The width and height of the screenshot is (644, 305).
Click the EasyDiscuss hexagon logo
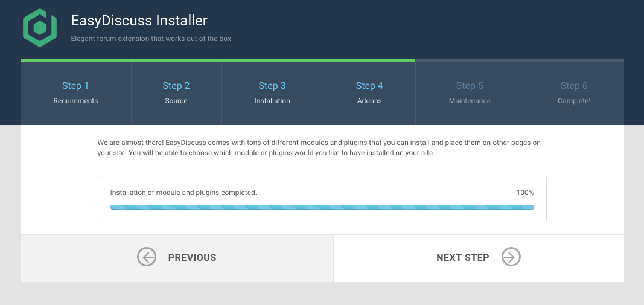point(40,28)
